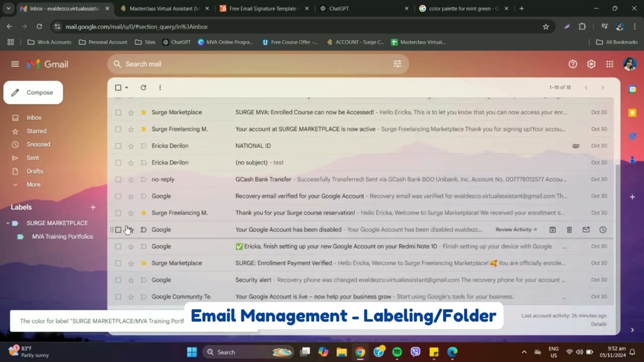Select checkbox for Surge course reservation email
The height and width of the screenshot is (362, 644).
pos(118,213)
